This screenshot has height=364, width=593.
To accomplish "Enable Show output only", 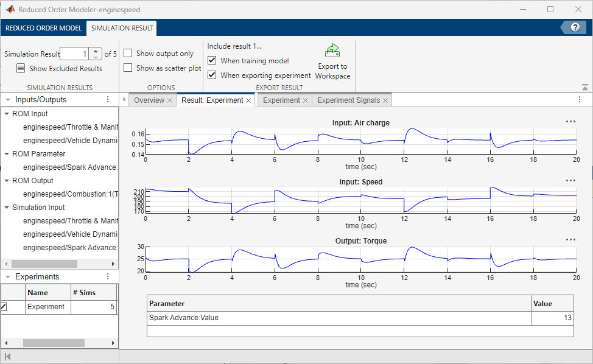I will point(128,53).
